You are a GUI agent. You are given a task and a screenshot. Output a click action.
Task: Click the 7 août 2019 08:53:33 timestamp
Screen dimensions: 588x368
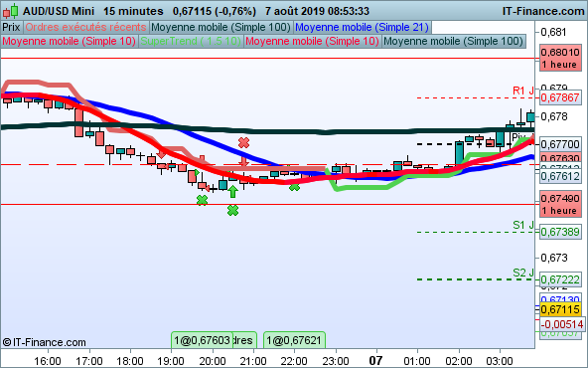(317, 11)
